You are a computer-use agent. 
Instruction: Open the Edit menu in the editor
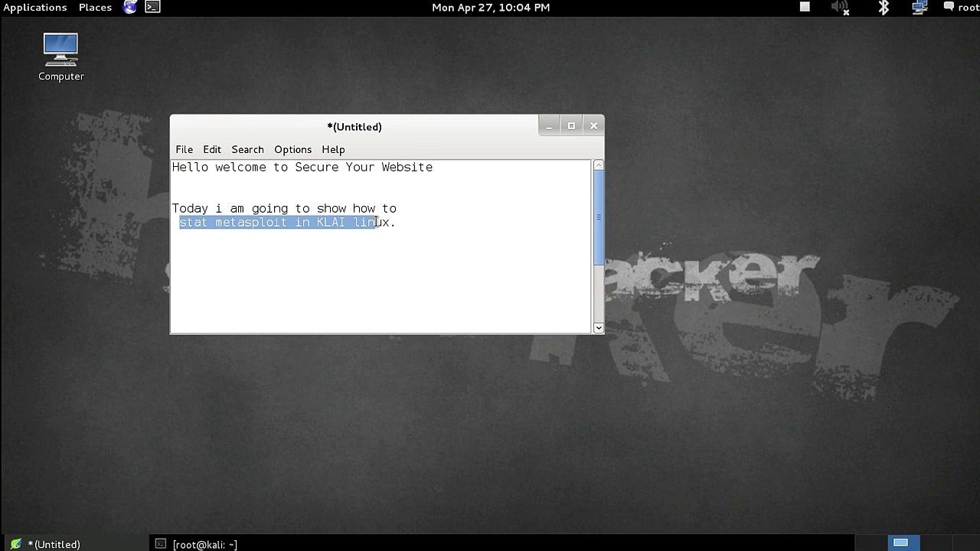[212, 149]
